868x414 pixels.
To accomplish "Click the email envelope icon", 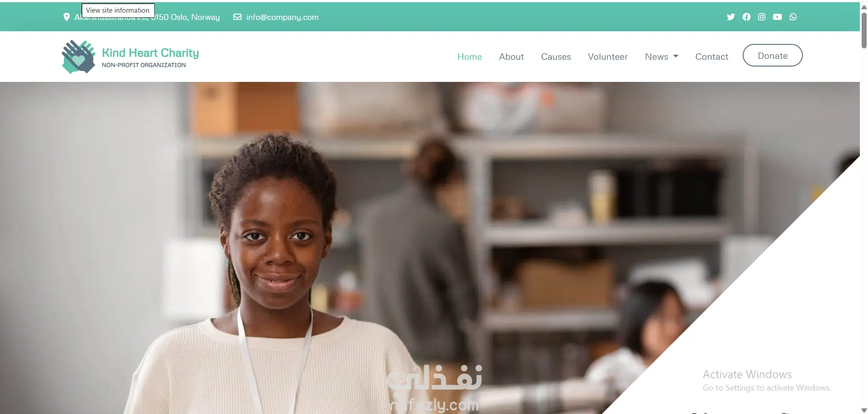I will [237, 17].
